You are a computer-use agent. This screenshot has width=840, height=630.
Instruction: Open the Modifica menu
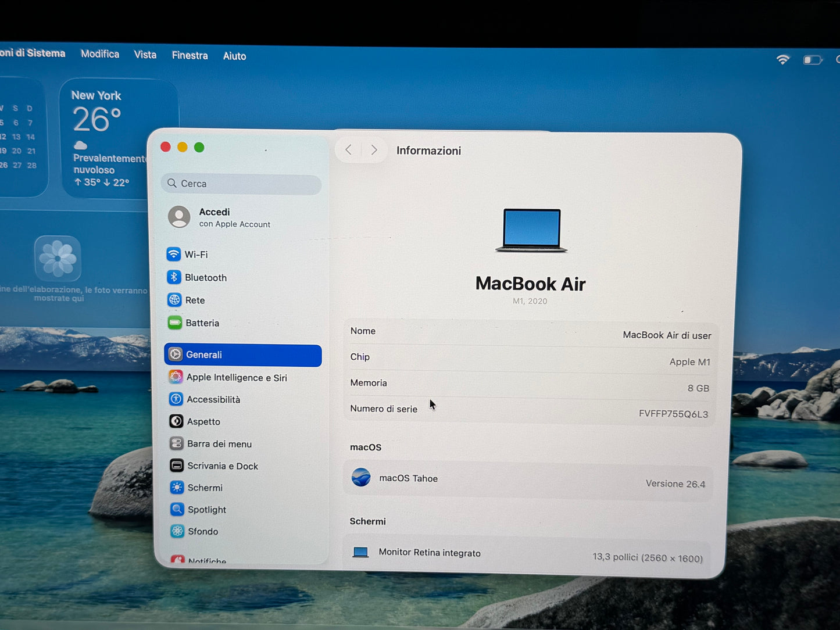(x=100, y=54)
